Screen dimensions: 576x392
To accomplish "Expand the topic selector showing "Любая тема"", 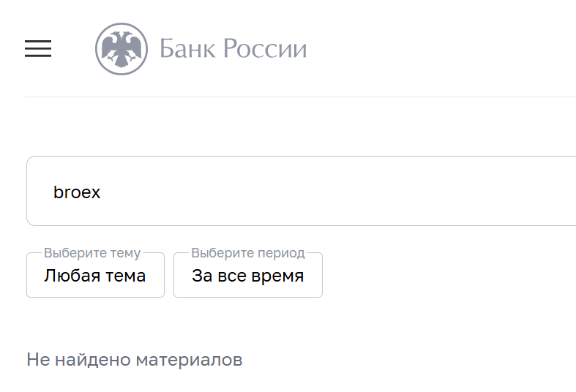I will pos(95,276).
